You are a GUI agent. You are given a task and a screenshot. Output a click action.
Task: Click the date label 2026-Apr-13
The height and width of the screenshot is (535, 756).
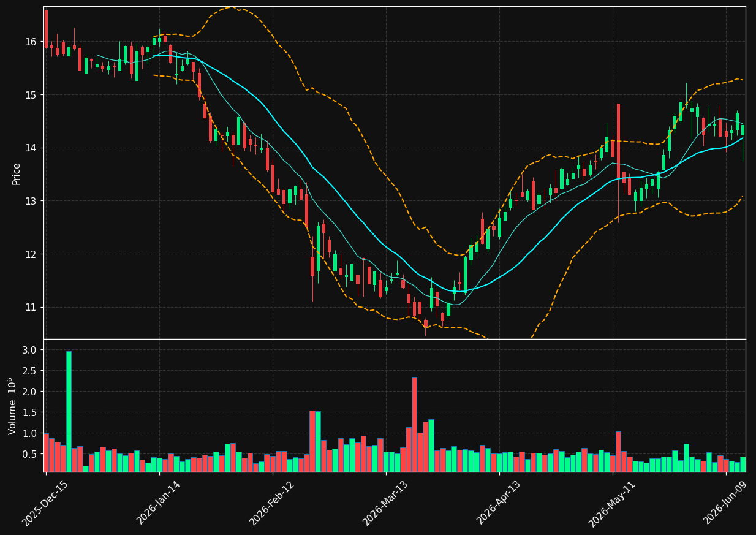click(x=499, y=503)
